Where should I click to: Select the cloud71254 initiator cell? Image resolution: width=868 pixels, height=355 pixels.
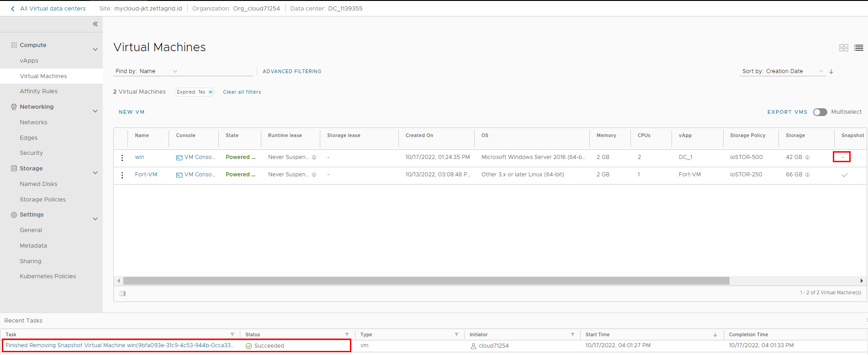(x=490, y=346)
